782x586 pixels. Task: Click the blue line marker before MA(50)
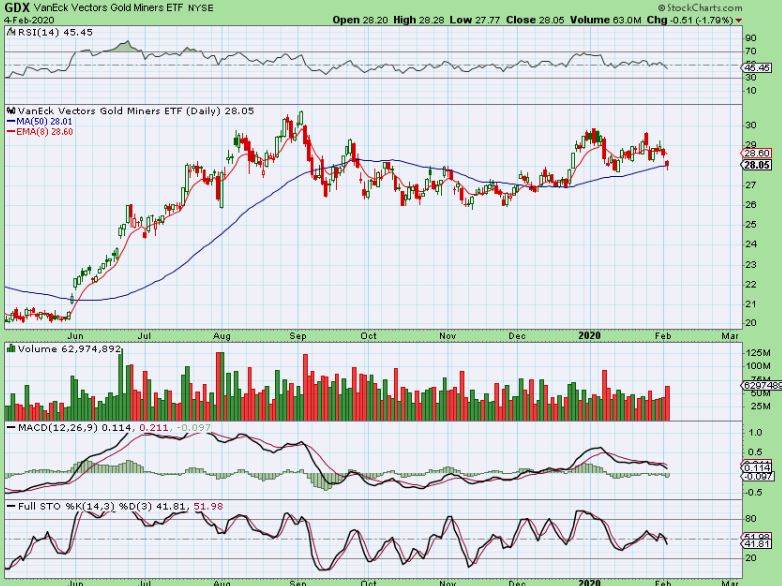11,121
